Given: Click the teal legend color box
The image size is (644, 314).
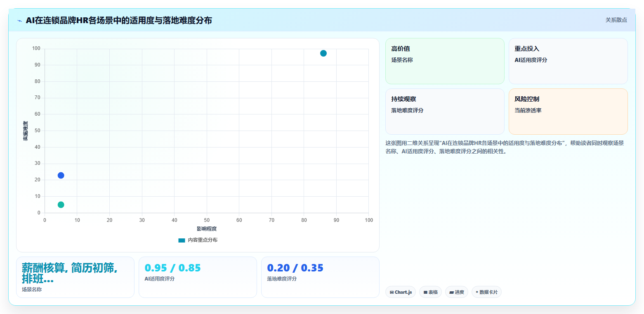Looking at the screenshot, I should coord(182,240).
